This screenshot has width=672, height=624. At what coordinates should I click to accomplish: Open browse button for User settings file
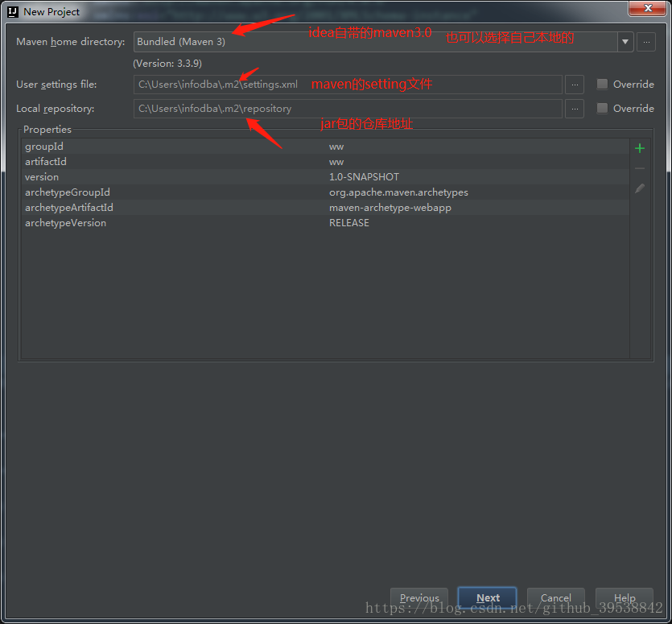[x=575, y=85]
